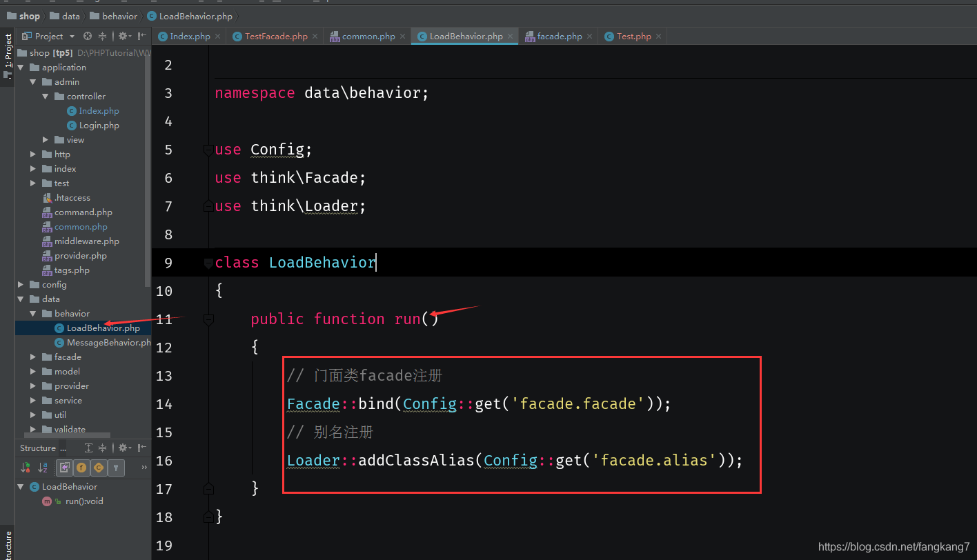Collapse the application folder
The width and height of the screenshot is (977, 560).
coord(21,68)
